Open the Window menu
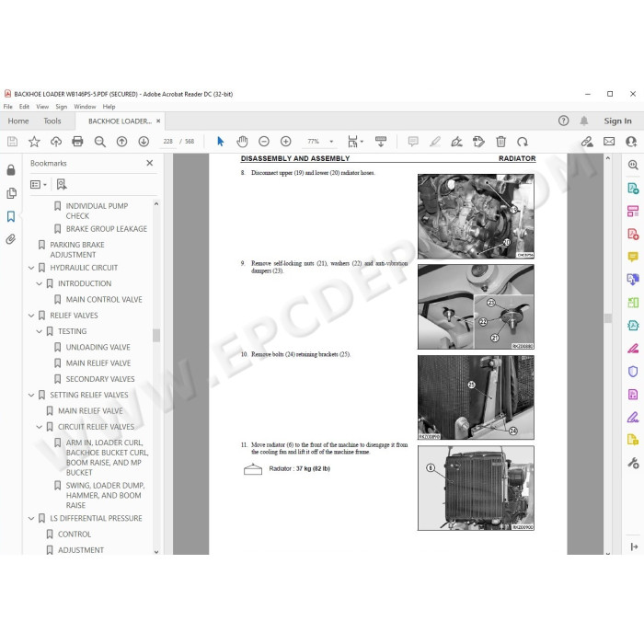The width and height of the screenshot is (644, 644). pyautogui.click(x=85, y=107)
